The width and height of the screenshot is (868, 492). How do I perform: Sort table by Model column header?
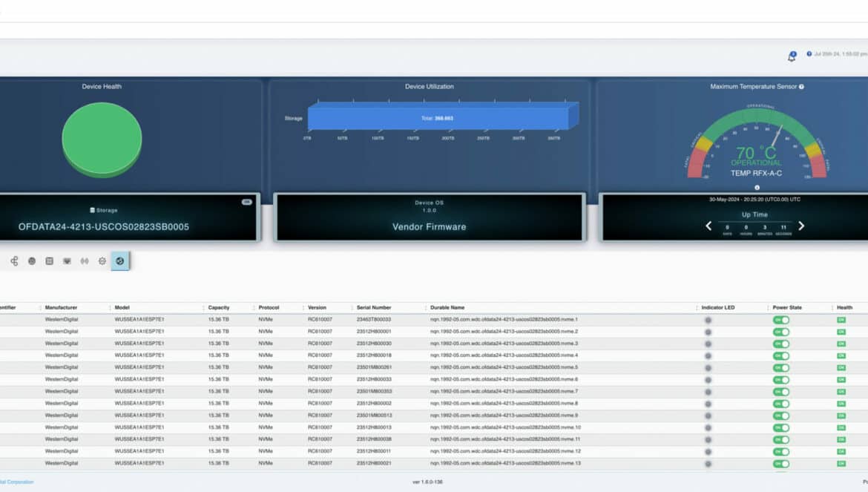(x=122, y=308)
